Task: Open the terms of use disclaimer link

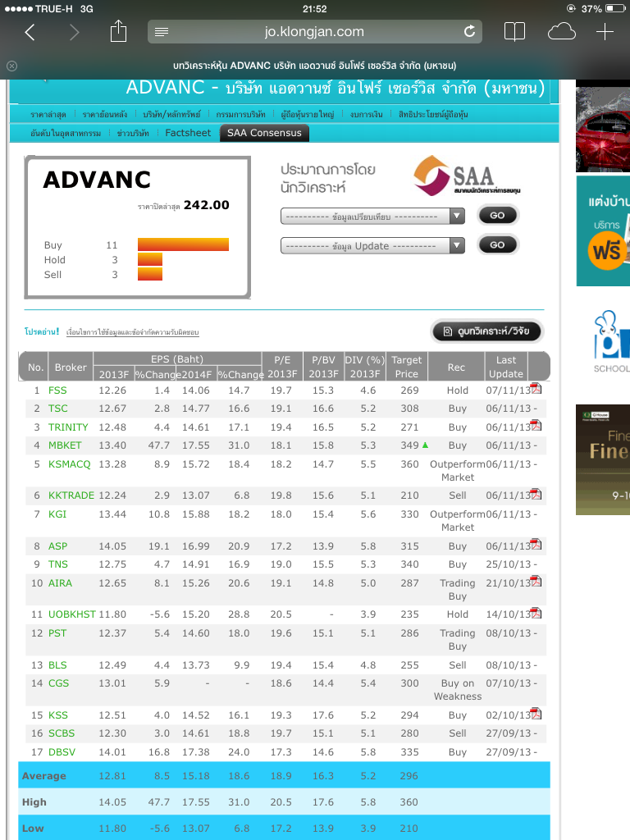Action: (x=132, y=332)
